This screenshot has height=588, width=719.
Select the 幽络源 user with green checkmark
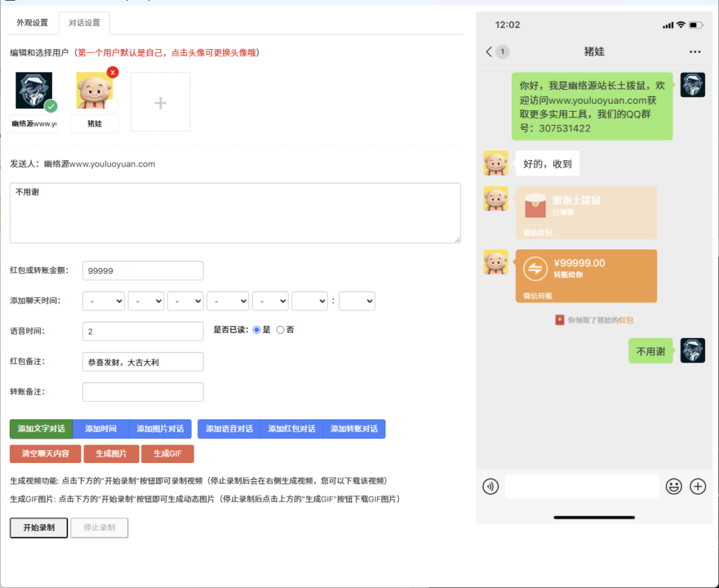pos(34,91)
